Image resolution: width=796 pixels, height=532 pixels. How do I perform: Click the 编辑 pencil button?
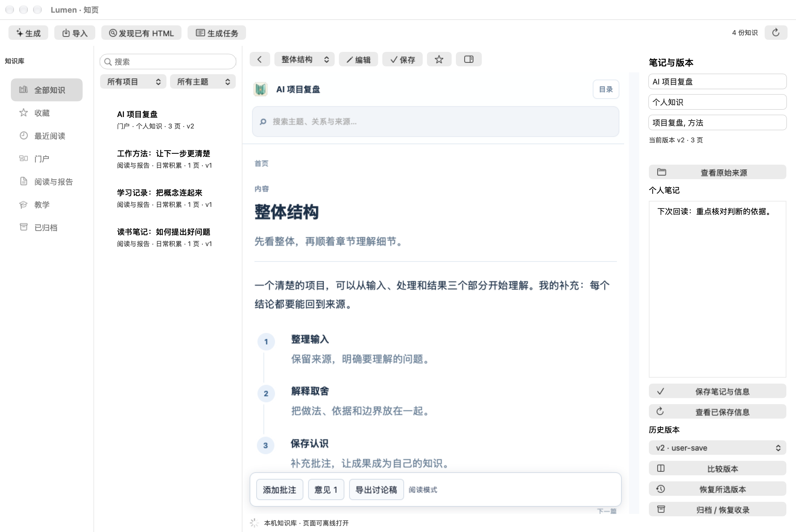click(358, 59)
